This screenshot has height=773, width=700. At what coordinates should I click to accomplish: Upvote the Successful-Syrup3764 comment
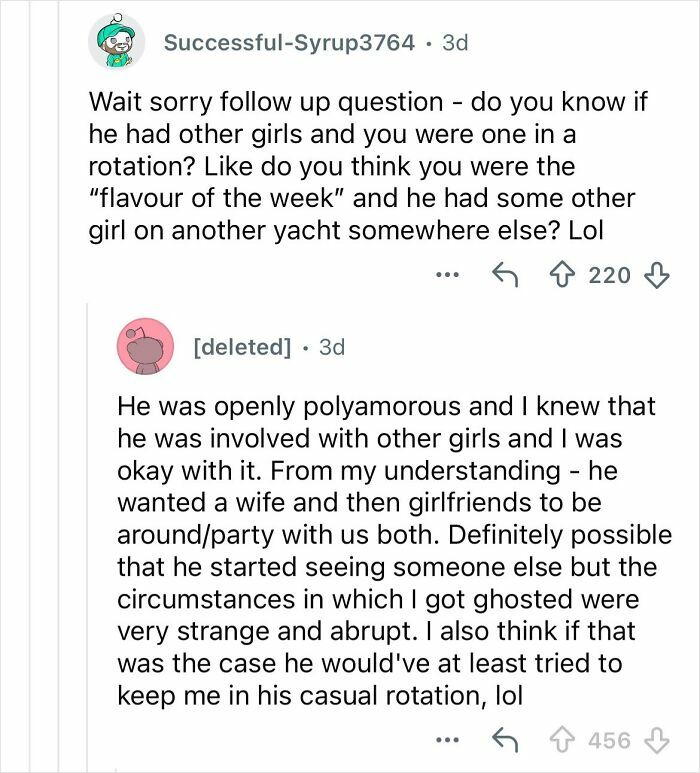tap(564, 274)
